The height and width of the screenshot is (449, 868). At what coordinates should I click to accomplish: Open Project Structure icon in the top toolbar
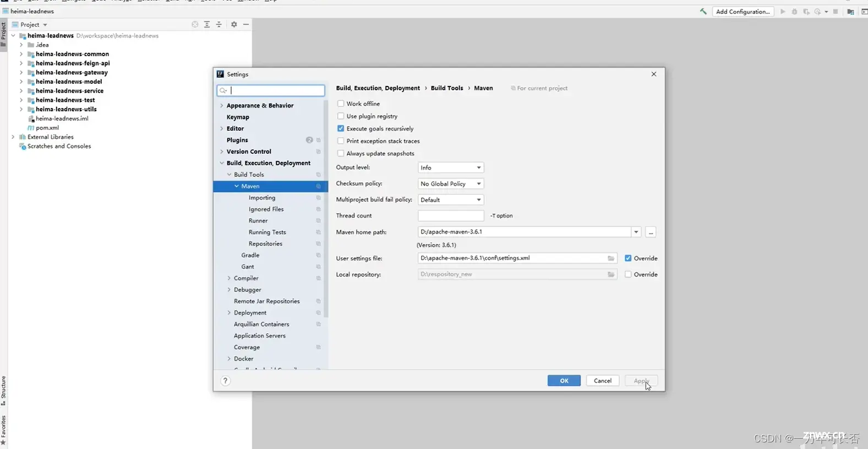point(850,12)
